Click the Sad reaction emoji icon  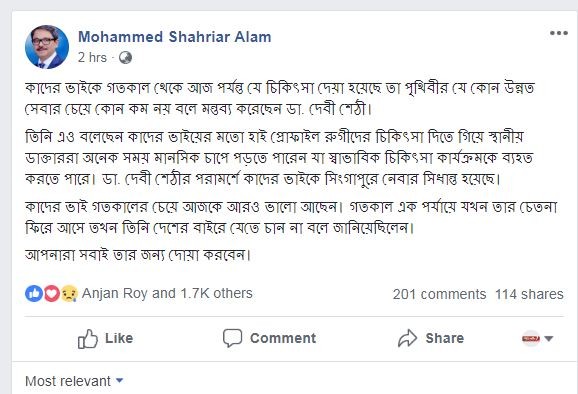pyautogui.click(x=69, y=294)
